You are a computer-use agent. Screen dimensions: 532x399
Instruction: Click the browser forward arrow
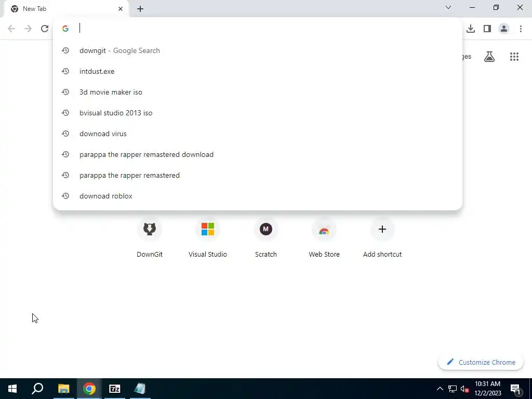point(28,29)
